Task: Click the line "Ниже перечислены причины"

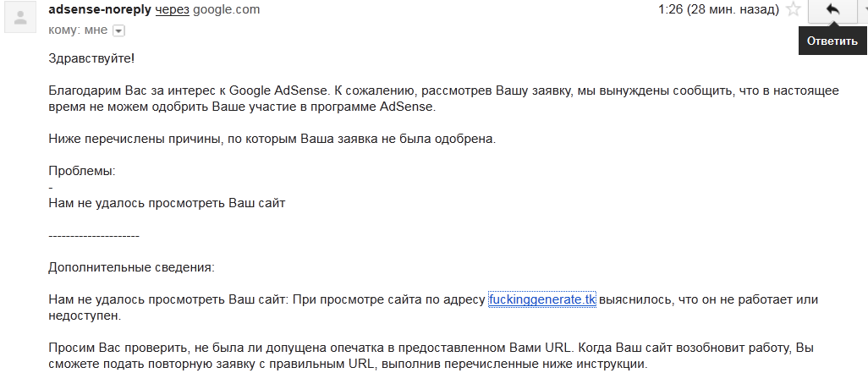Action: click(x=272, y=139)
